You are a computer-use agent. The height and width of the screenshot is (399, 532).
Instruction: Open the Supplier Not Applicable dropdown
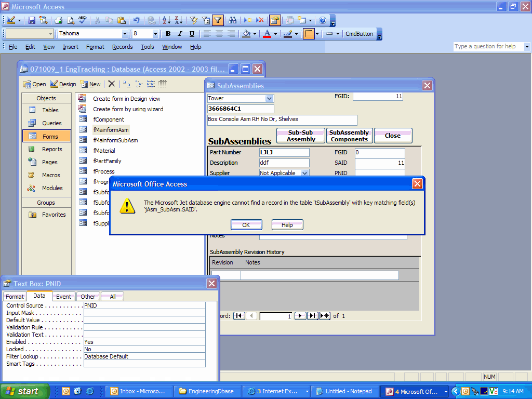(304, 173)
